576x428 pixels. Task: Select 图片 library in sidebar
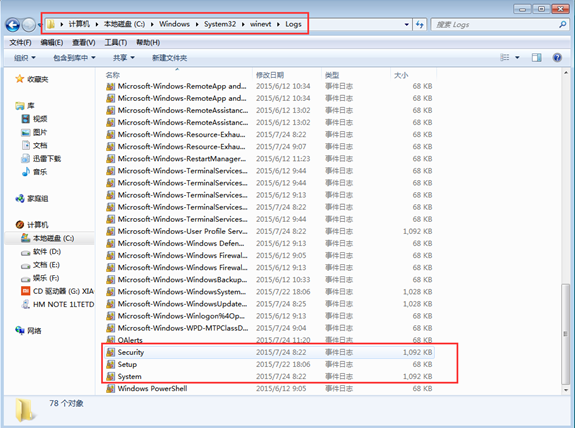34,132
